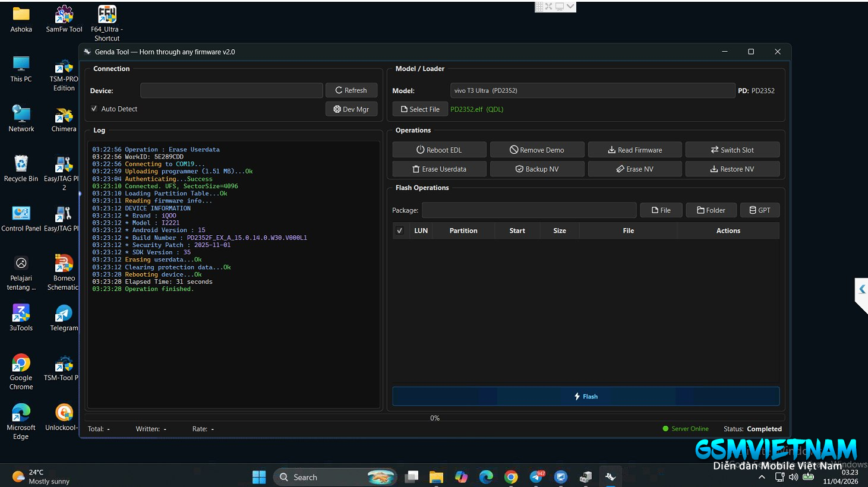Click the Size column header
Image resolution: width=868 pixels, height=487 pixels.
(x=559, y=231)
